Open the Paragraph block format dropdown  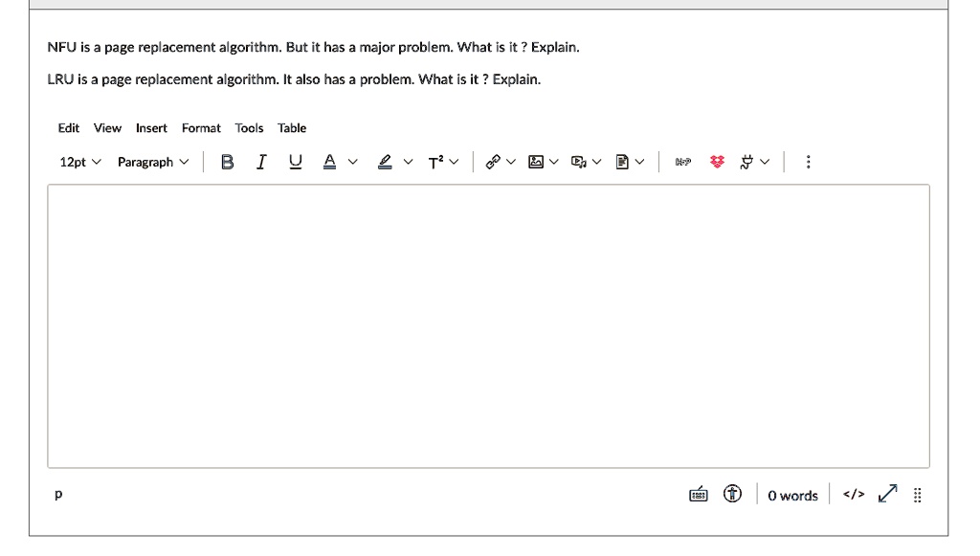[x=153, y=162]
